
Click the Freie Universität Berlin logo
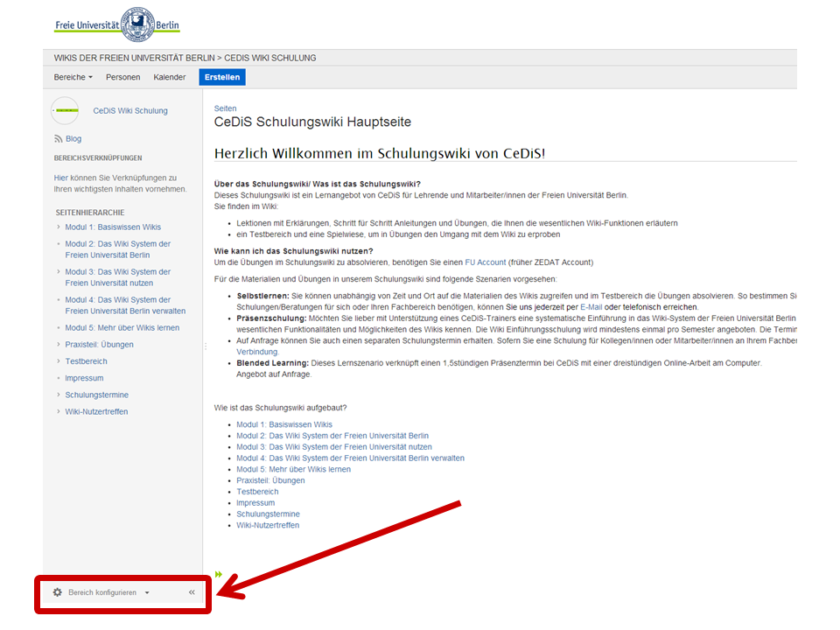tap(116, 24)
